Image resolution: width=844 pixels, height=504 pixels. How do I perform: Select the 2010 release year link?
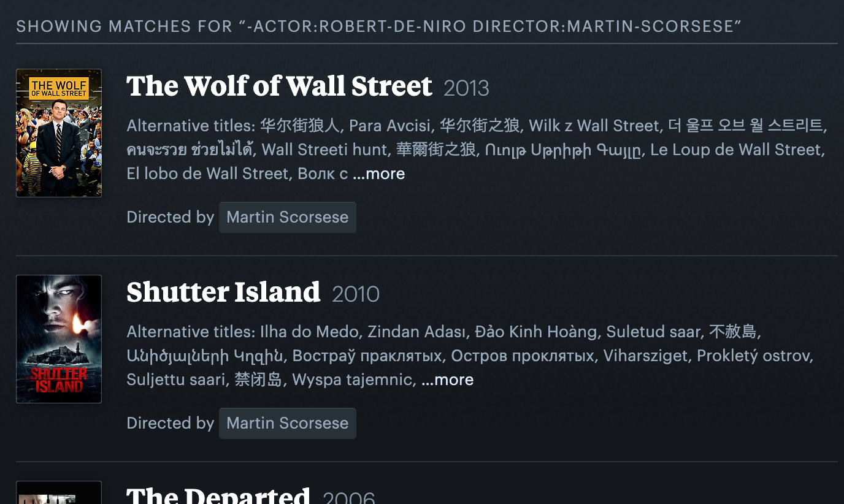click(356, 294)
